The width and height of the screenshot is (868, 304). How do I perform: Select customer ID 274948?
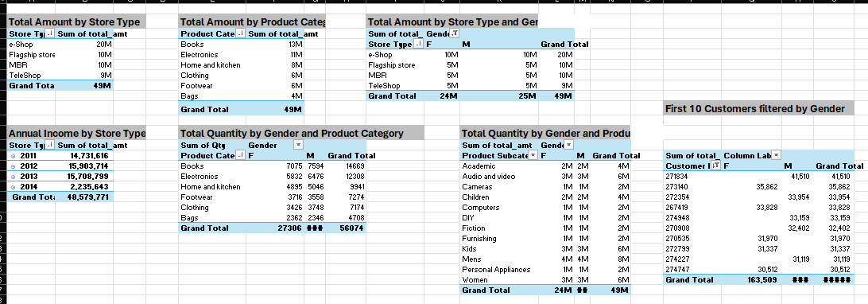pyautogui.click(x=692, y=217)
